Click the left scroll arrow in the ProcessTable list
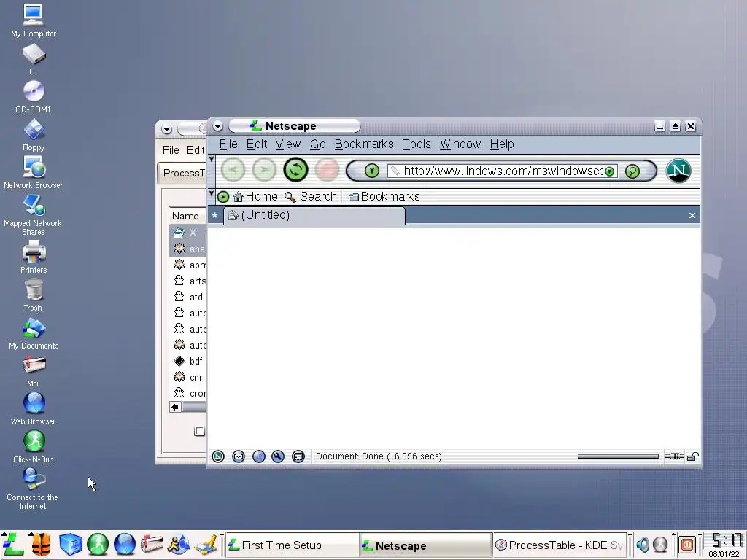The width and height of the screenshot is (747, 560). pyautogui.click(x=175, y=407)
